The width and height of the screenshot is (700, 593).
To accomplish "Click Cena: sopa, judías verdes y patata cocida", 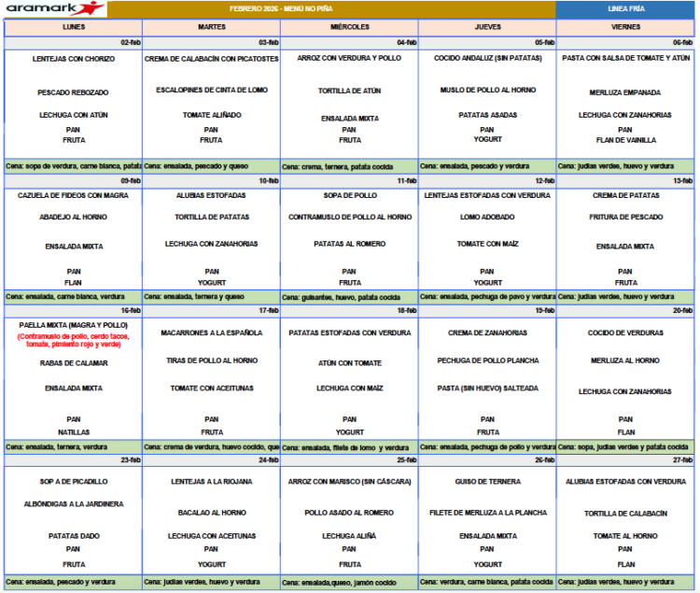I will click(x=625, y=447).
